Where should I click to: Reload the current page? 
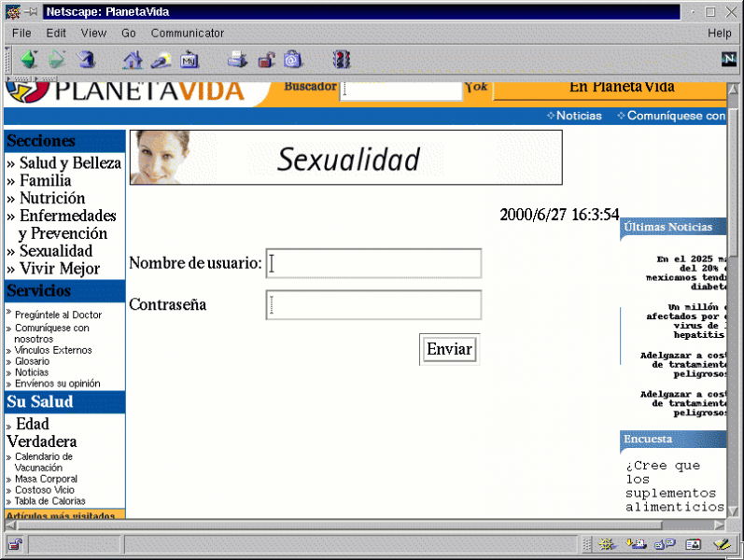86,60
